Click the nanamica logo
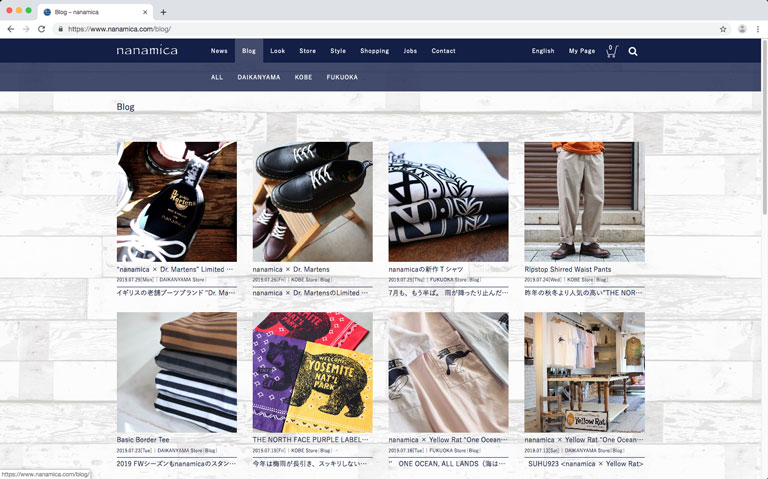 [x=147, y=50]
